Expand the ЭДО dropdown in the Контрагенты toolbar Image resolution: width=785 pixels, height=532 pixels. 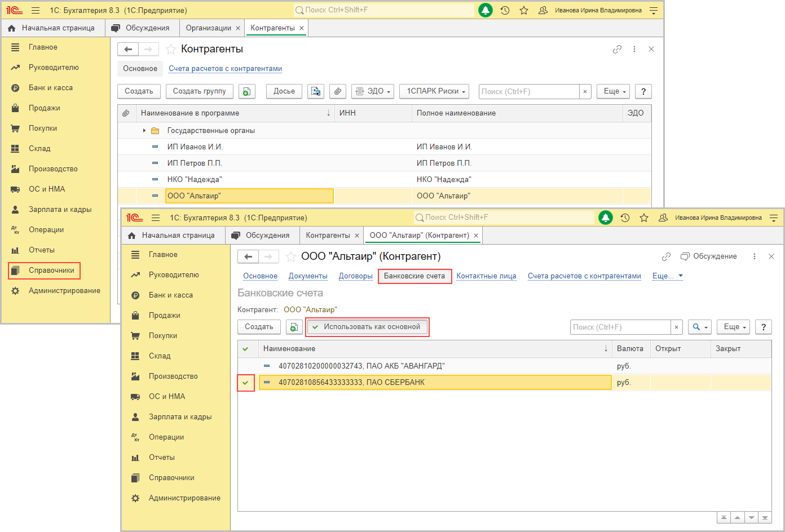(373, 91)
